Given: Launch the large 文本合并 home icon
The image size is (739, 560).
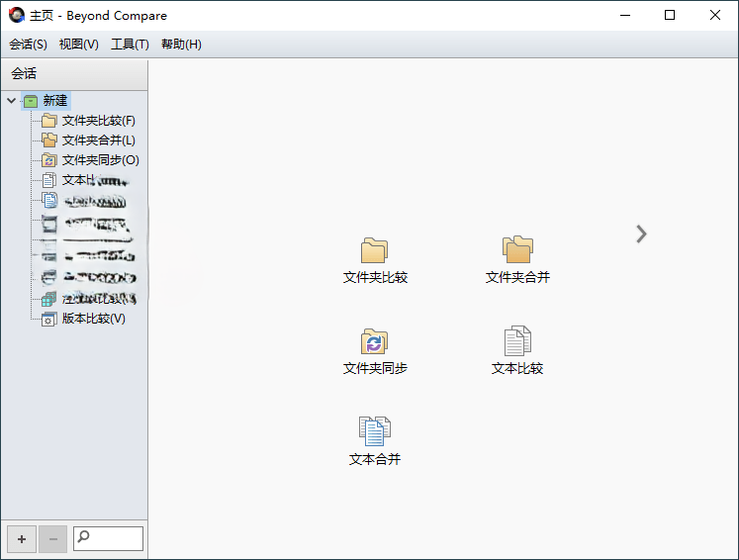Looking at the screenshot, I should (375, 441).
